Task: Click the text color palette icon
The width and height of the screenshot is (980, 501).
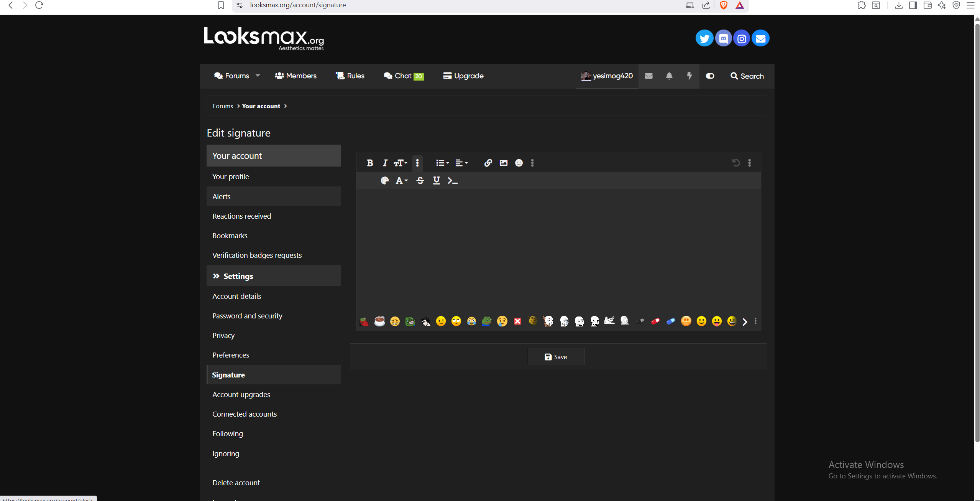Action: 384,181
